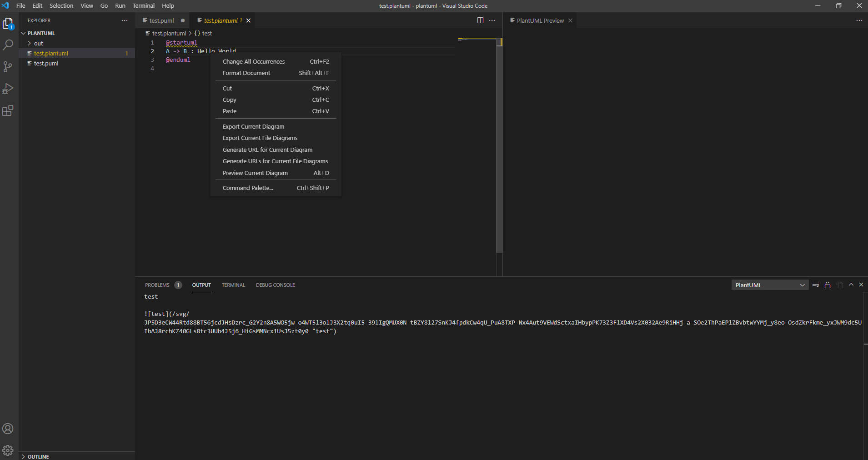This screenshot has width=868, height=460.
Task: Select the Explorer icon in the activity bar
Action: point(8,23)
